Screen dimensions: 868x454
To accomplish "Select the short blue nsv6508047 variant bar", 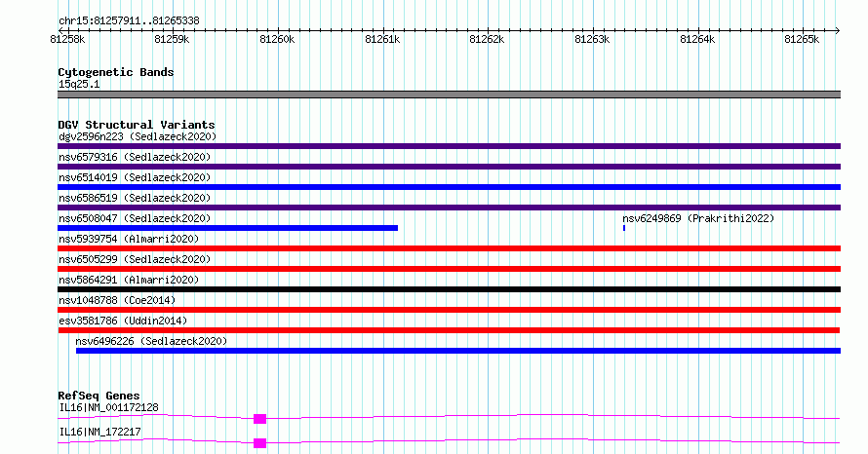I will (227, 228).
